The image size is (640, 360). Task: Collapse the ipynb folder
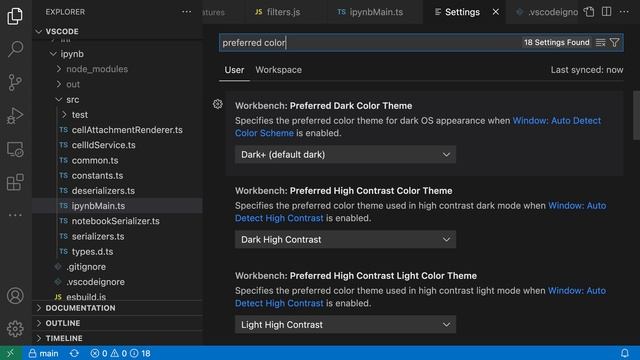point(118,54)
